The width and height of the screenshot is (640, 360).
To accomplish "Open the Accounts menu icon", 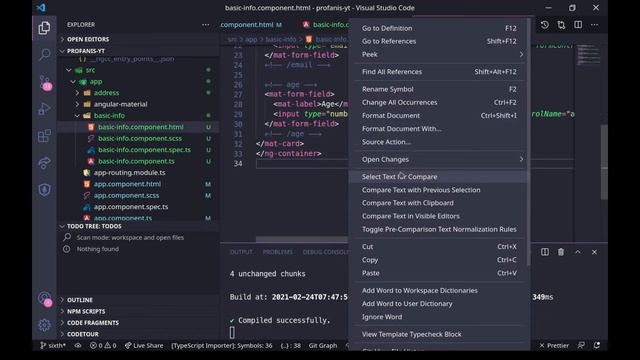I will [45, 299].
